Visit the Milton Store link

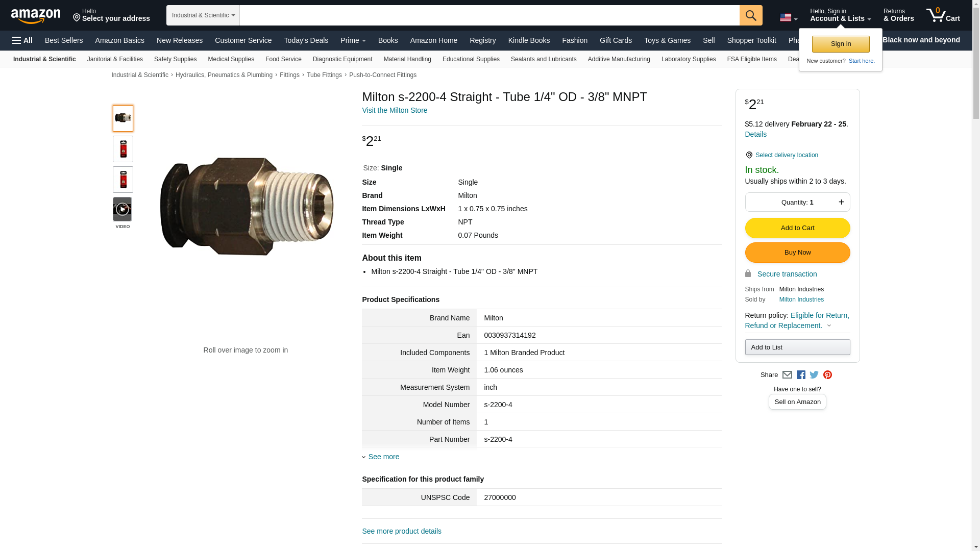pyautogui.click(x=395, y=110)
